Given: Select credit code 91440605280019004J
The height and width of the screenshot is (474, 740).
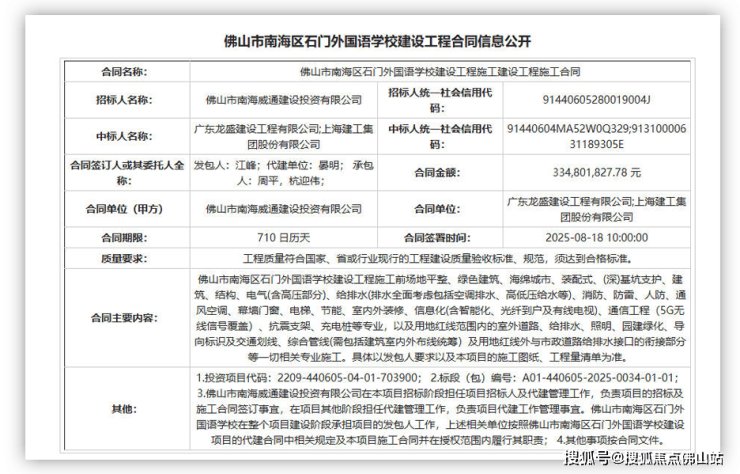Looking at the screenshot, I should click(597, 100).
